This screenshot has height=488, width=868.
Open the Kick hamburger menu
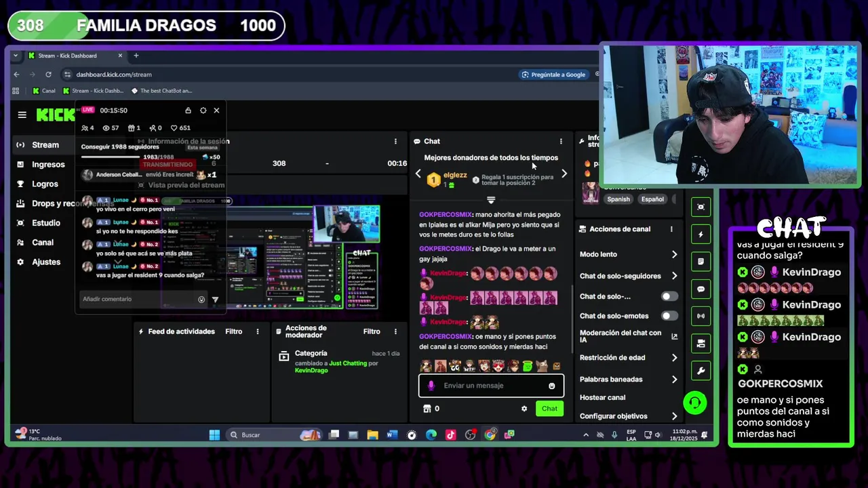pos(22,115)
